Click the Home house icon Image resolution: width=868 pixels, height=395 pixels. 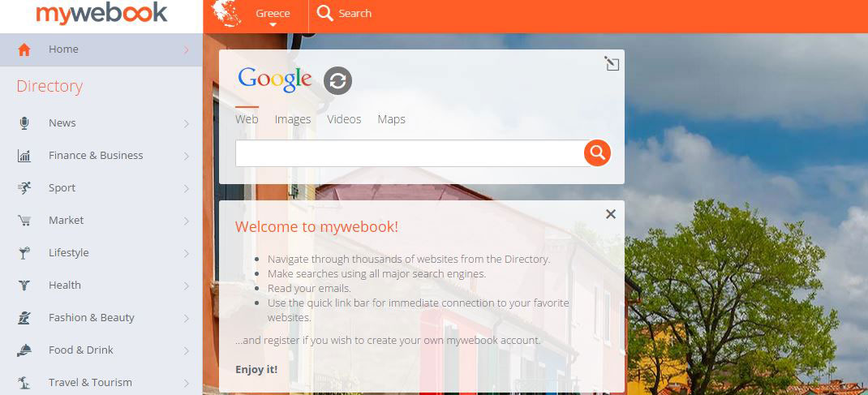(24, 49)
